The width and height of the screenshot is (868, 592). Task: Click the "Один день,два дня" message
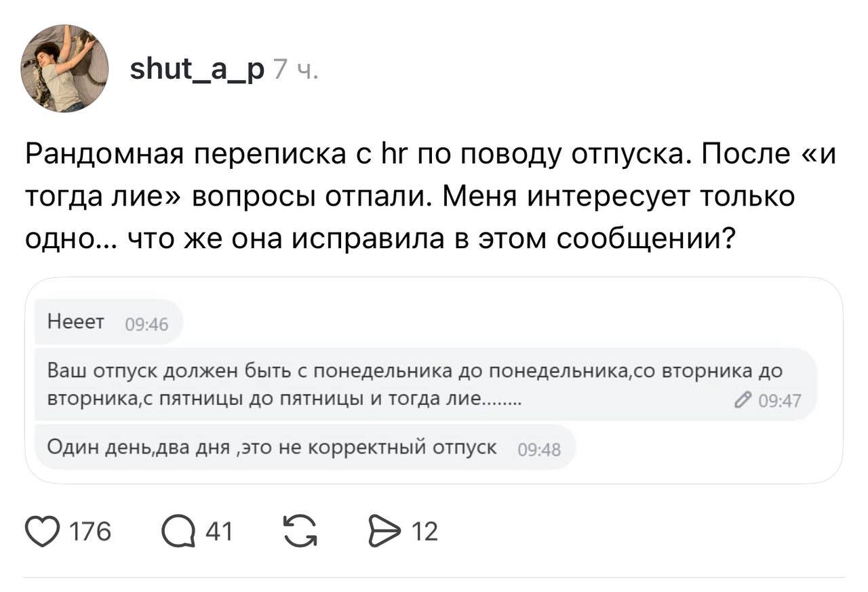[271, 447]
